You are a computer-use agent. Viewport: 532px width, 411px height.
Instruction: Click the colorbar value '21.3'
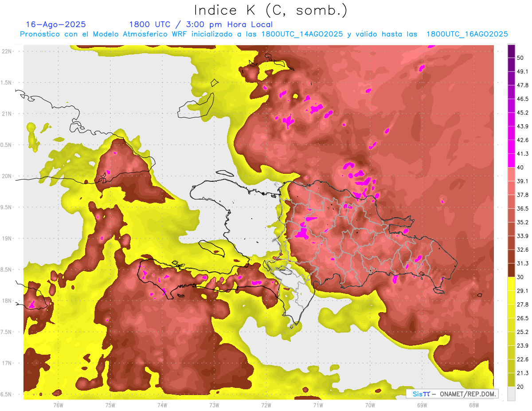523,373
